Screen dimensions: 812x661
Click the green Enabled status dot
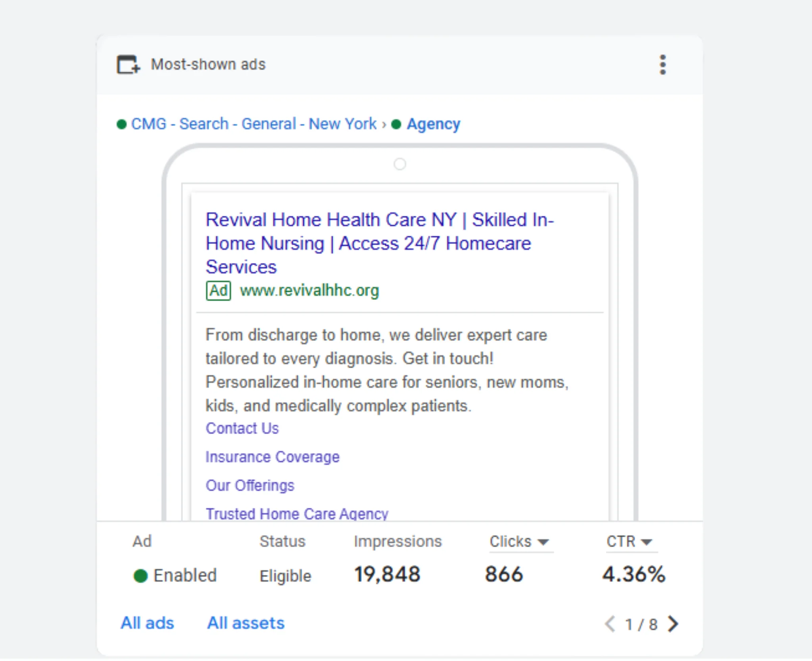[140, 576]
